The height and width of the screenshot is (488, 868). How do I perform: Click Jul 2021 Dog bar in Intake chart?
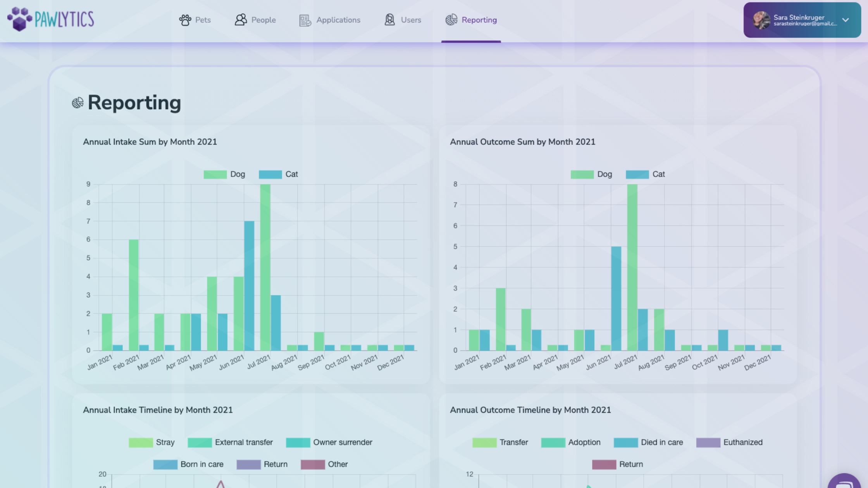coord(265,267)
